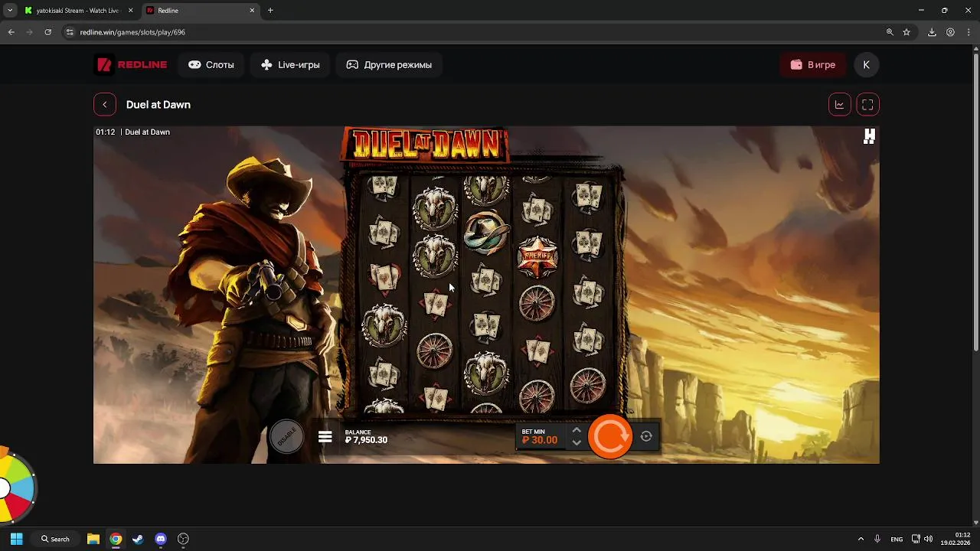Reload the current page
This screenshot has width=980, height=551.
47,32
